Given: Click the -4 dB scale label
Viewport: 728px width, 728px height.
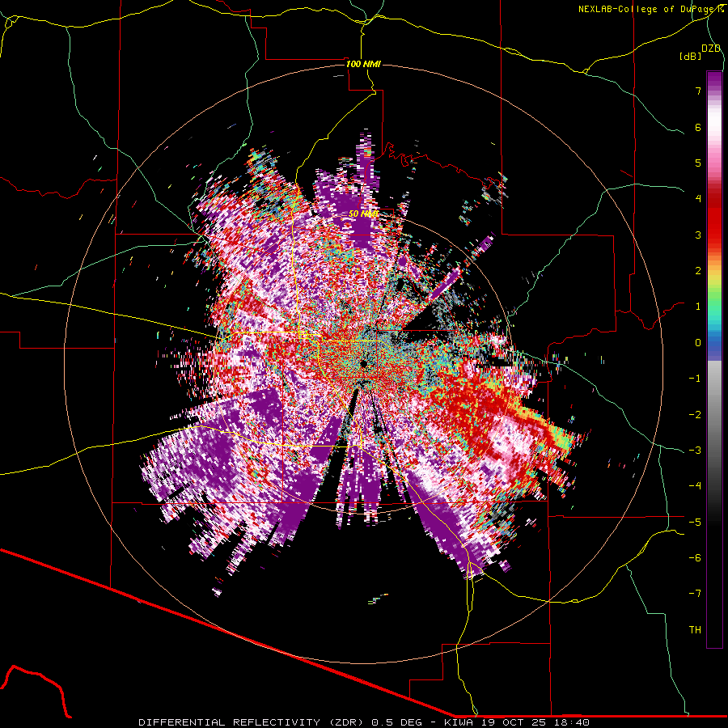Looking at the screenshot, I should 695,486.
